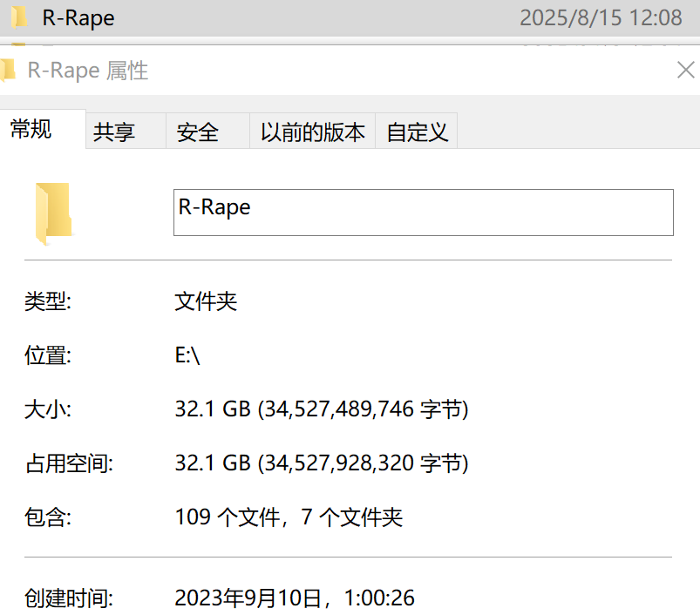Click the 文件夹 type value
The image size is (700, 615).
pyautogui.click(x=206, y=301)
